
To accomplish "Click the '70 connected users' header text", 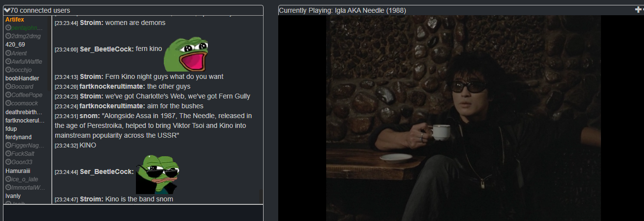I will [40, 10].
